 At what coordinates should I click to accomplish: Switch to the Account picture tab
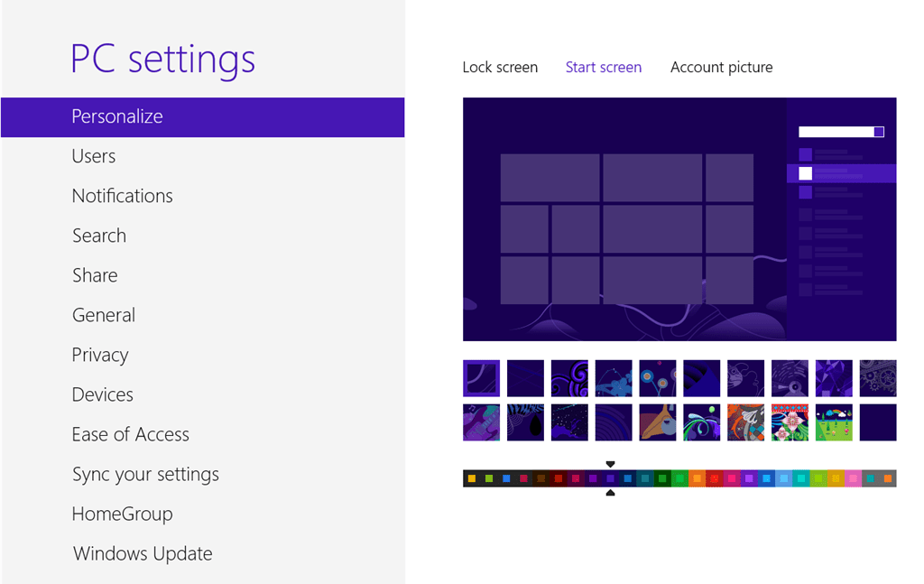(721, 67)
